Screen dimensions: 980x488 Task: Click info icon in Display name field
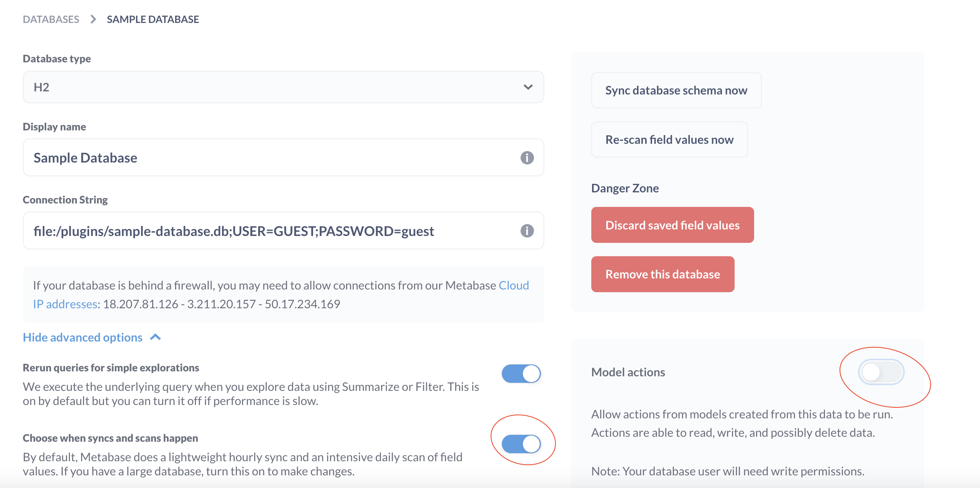(x=527, y=158)
